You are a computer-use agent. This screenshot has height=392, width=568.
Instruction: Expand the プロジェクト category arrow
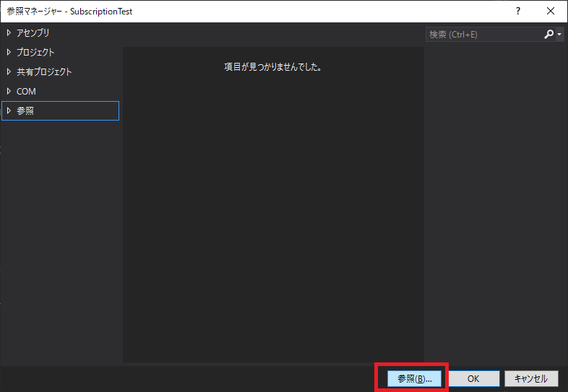tap(9, 53)
